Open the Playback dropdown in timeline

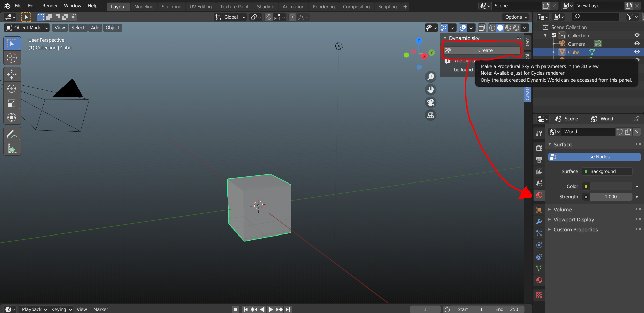click(x=34, y=309)
